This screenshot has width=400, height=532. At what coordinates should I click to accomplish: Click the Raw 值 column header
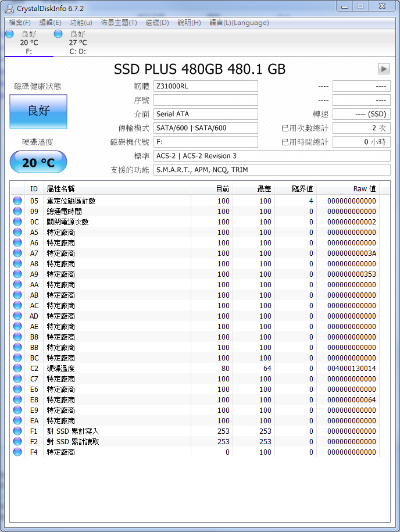pyautogui.click(x=348, y=189)
